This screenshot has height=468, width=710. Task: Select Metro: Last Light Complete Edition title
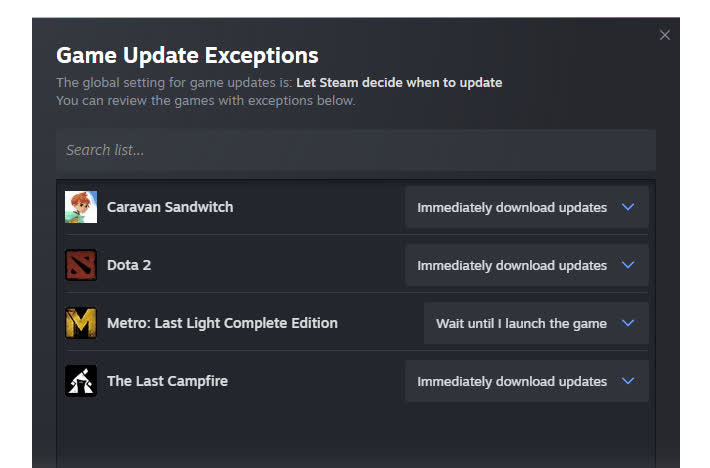click(222, 323)
